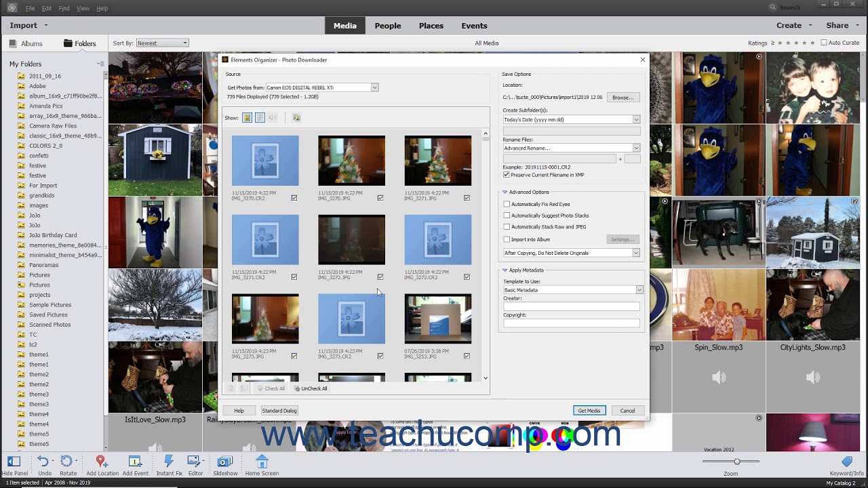Open the Share dropdown menu
This screenshot has height=488, width=868.
(842, 25)
